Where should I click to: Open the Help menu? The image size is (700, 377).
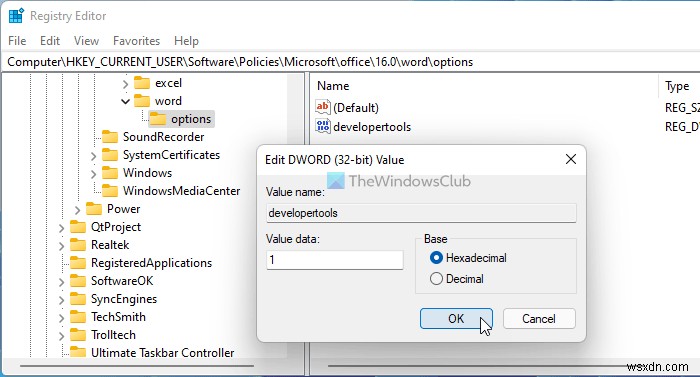[x=186, y=41]
